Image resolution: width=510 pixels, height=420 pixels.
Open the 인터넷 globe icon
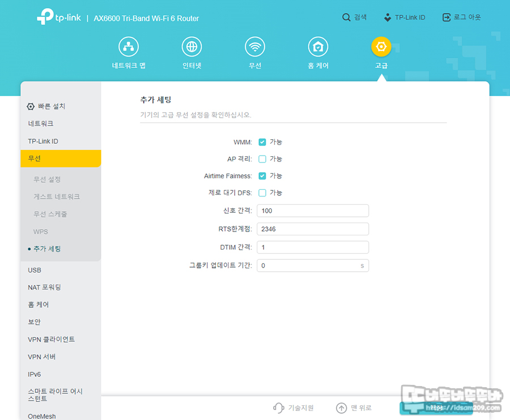click(192, 47)
